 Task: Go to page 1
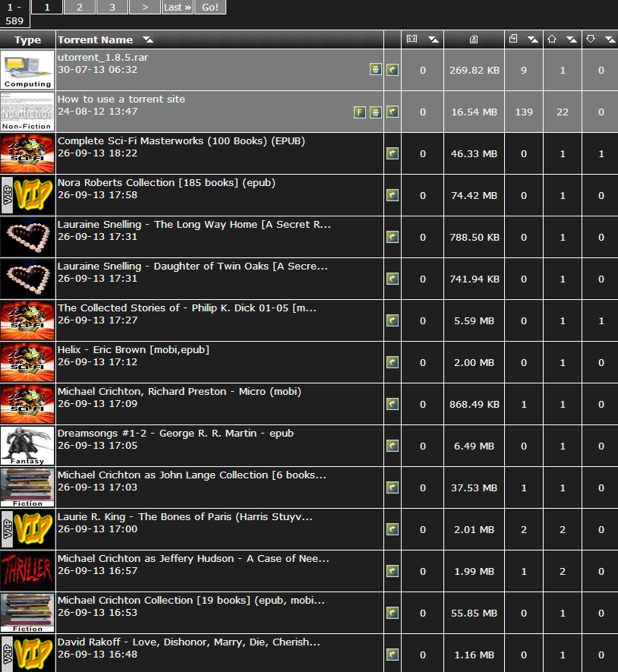[x=47, y=8]
